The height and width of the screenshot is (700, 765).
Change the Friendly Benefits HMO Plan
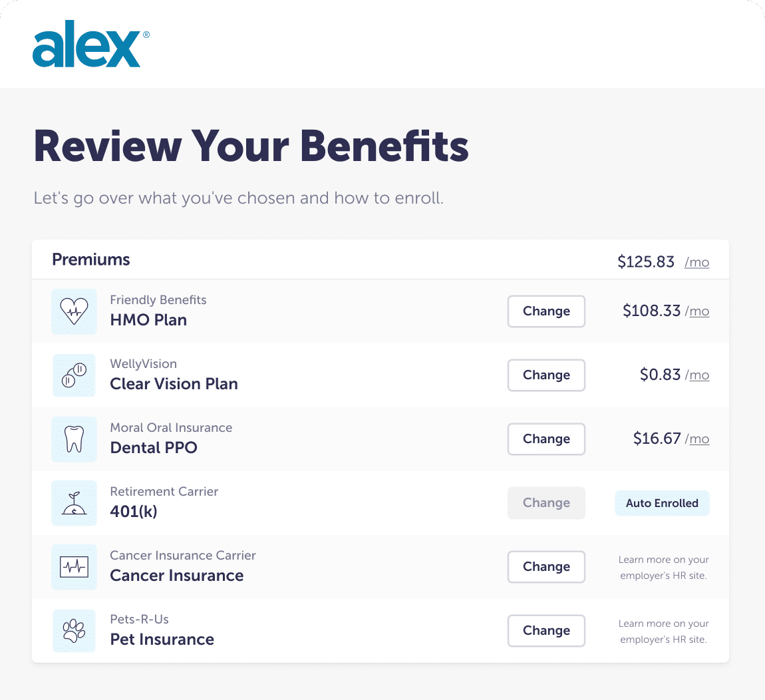point(546,311)
